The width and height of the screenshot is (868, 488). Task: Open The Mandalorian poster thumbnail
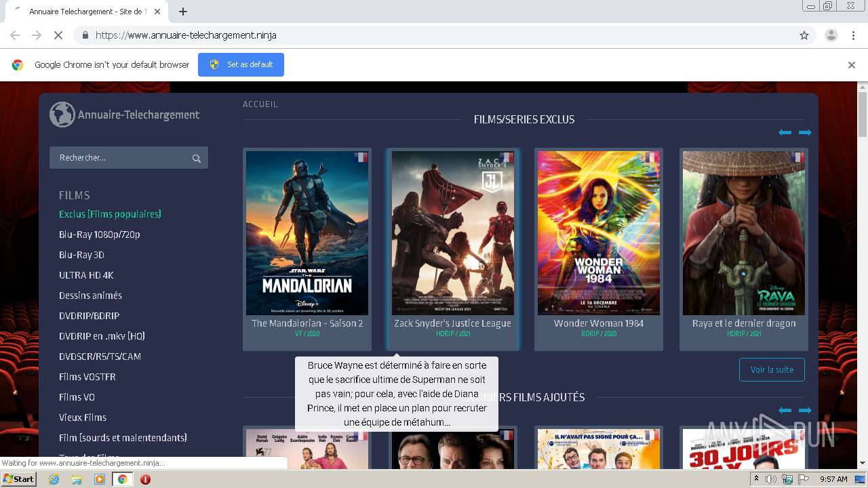tap(307, 232)
